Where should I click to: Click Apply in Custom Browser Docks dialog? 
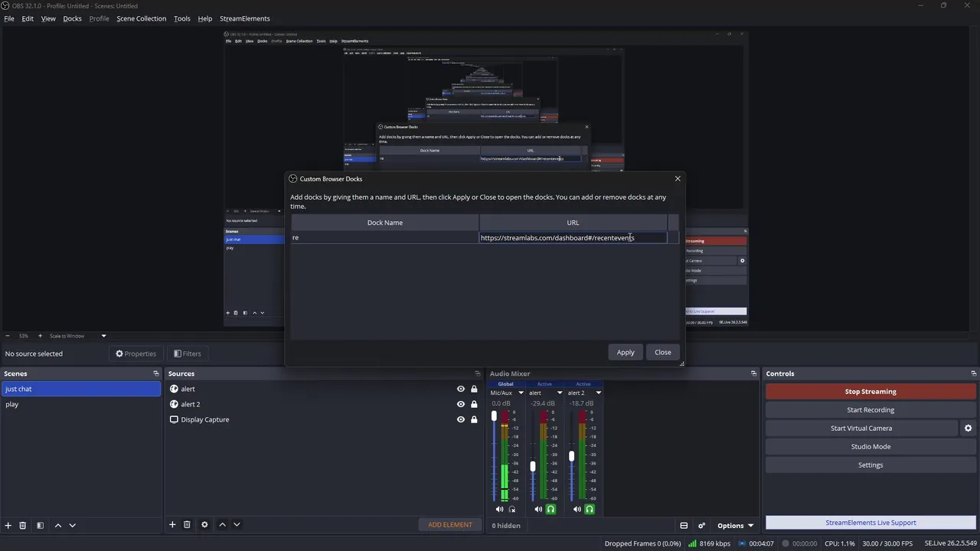pos(626,352)
